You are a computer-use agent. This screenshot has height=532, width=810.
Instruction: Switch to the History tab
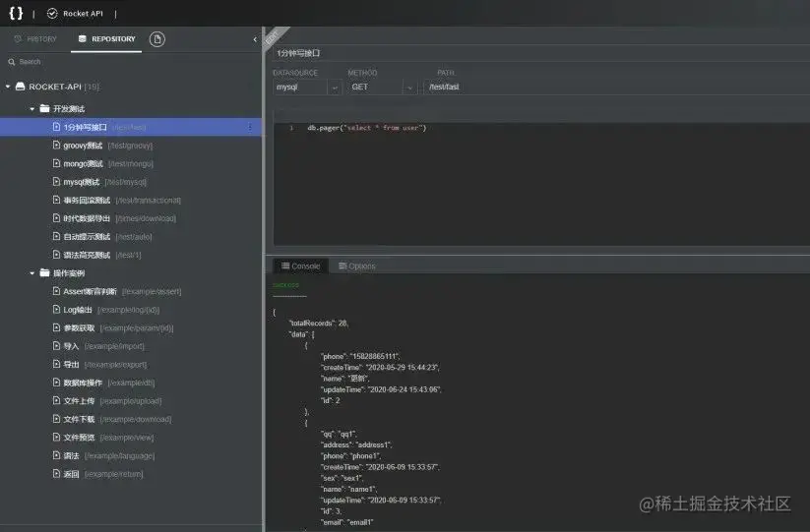coord(35,39)
